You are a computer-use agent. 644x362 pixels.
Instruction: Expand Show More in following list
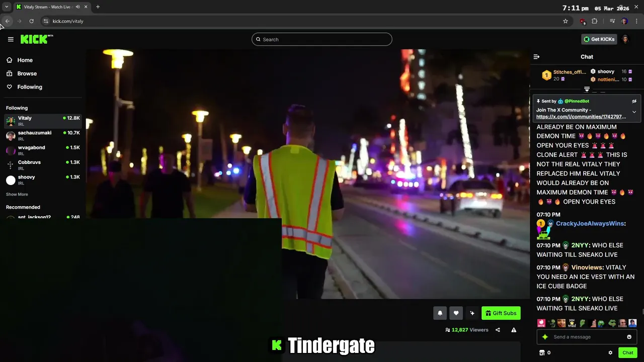click(x=17, y=194)
